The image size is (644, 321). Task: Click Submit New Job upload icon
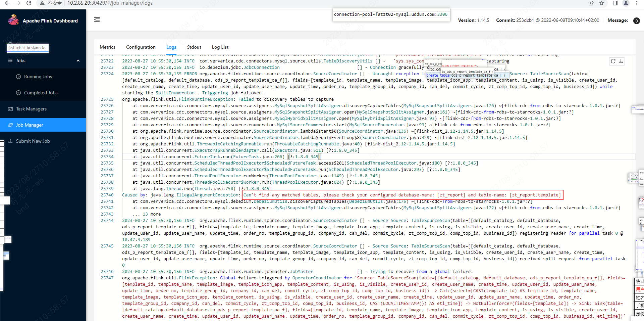pos(10,141)
